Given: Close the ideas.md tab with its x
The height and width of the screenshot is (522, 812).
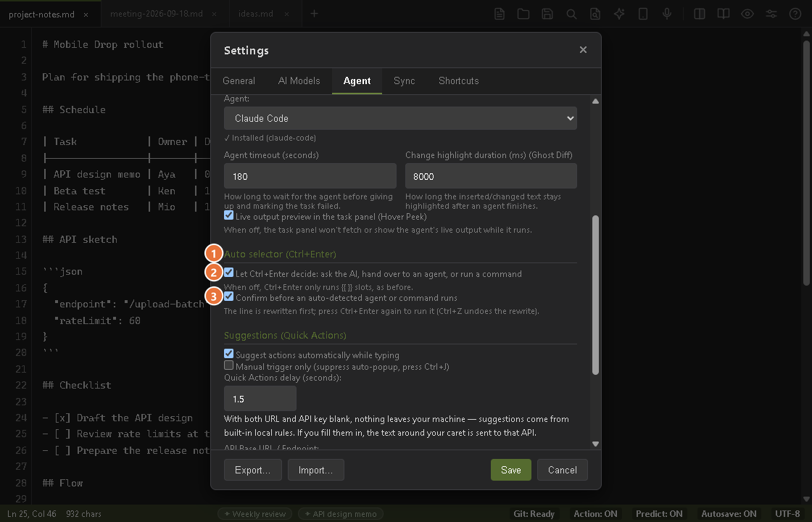Looking at the screenshot, I should pyautogui.click(x=286, y=14).
